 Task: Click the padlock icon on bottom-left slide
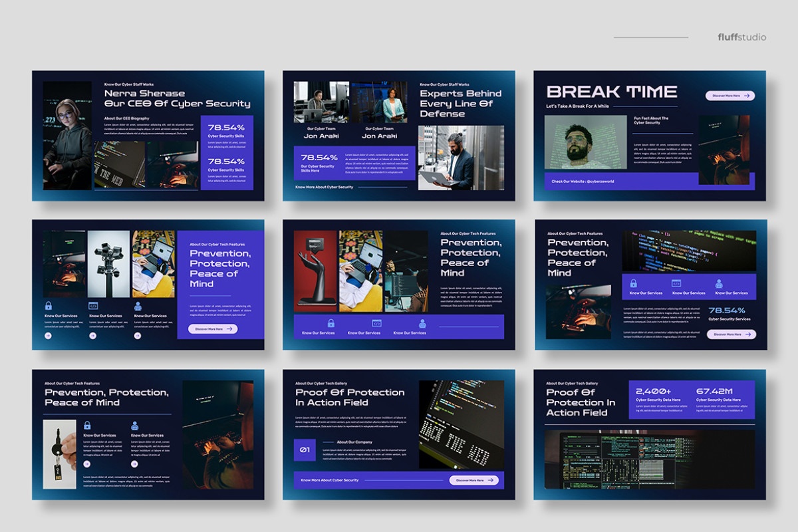coord(87,425)
